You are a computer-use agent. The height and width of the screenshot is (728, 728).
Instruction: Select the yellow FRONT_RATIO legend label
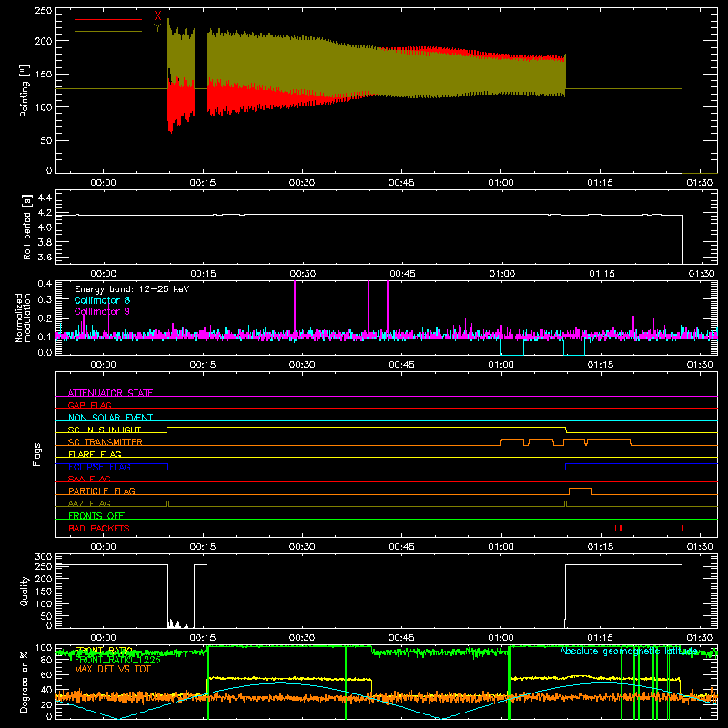pos(104,650)
